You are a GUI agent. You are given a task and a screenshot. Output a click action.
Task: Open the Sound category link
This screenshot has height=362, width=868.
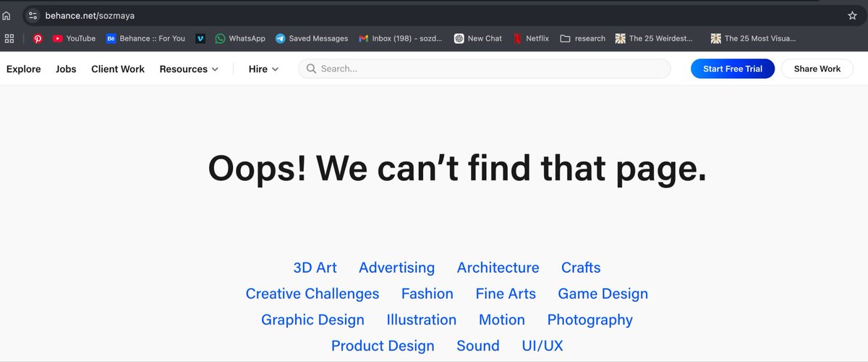click(478, 346)
